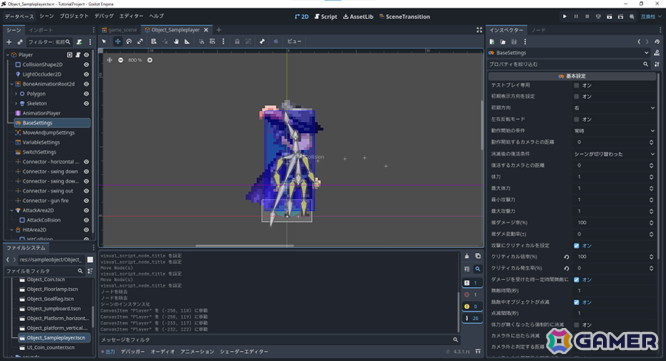Click the メッセージをフィルタ output filter field
The height and width of the screenshot is (361, 666).
pyautogui.click(x=280, y=340)
